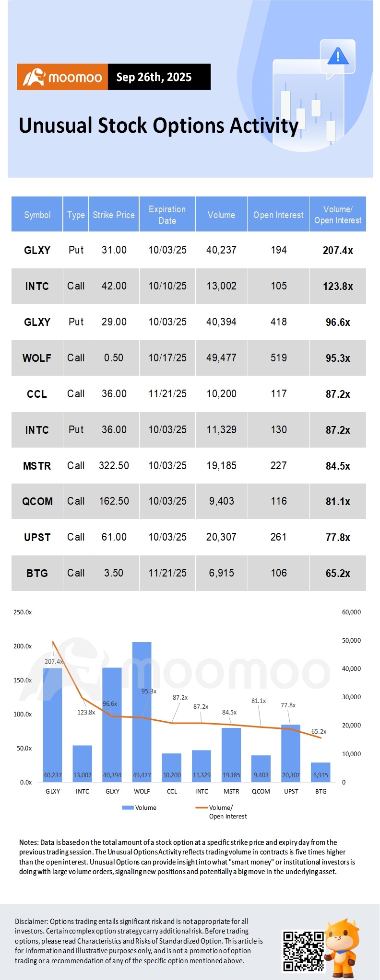Select the blue Volume legend marker
380x980 pixels.
(x=128, y=807)
